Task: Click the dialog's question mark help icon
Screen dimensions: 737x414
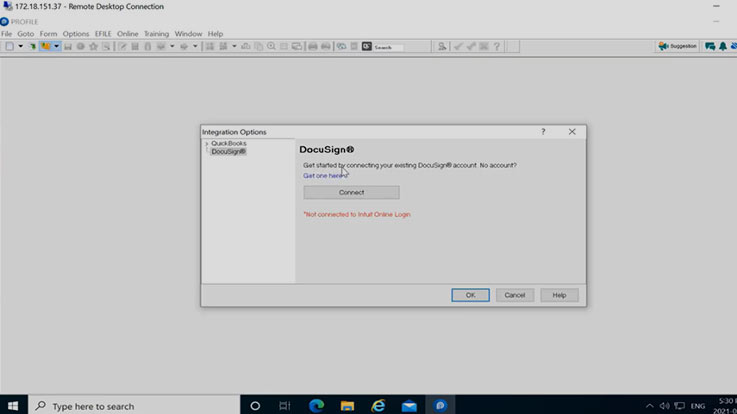Action: (543, 132)
